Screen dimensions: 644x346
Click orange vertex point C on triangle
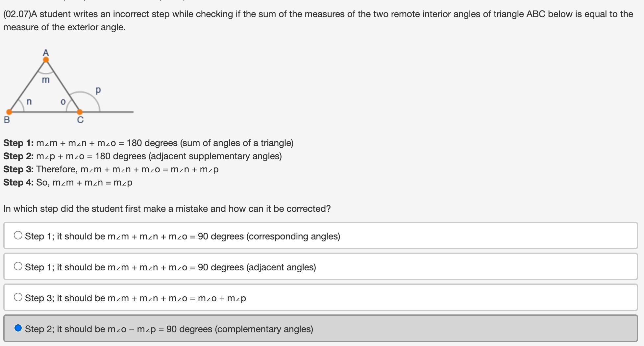[80, 112]
